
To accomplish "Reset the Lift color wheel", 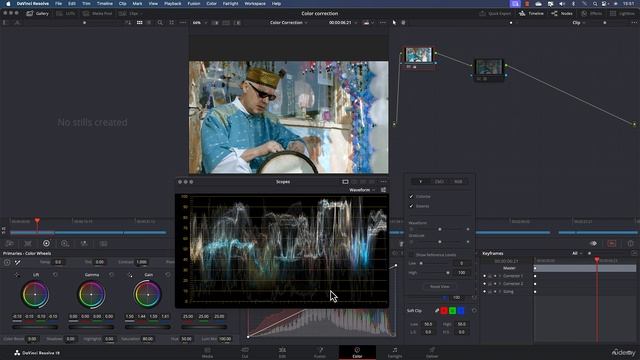I will coord(55,275).
